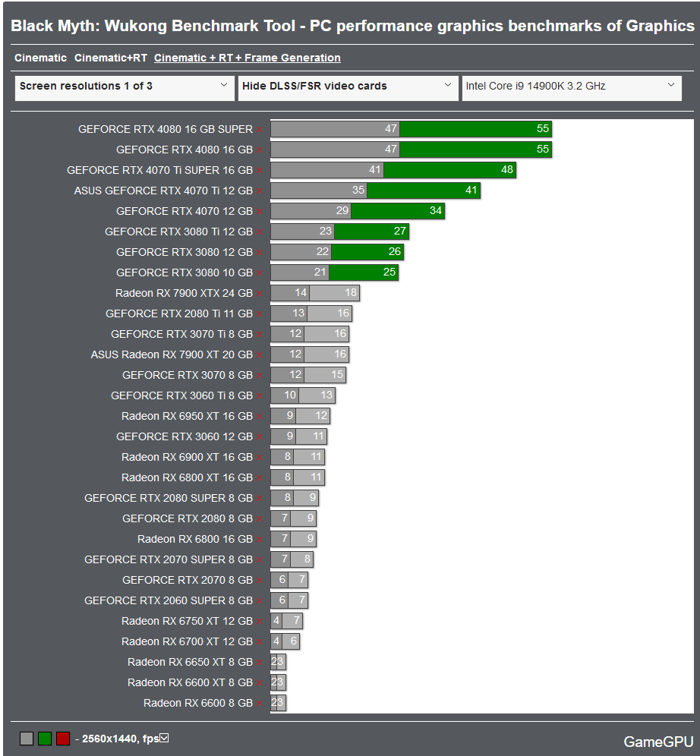Click X next to ASUS Radeon RX 7900 XT
Viewport: 700px width, 756px height.
[x=260, y=355]
